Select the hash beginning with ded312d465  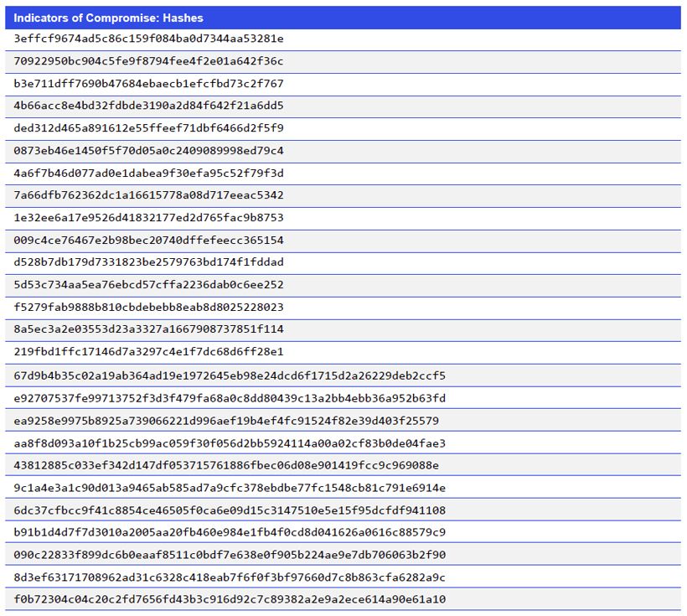pyautogui.click(x=148, y=128)
